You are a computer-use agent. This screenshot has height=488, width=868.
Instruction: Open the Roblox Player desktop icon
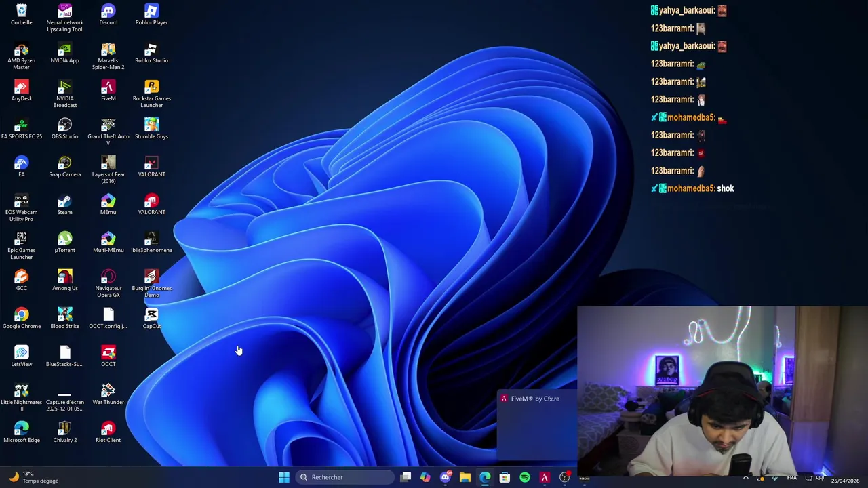tap(151, 16)
